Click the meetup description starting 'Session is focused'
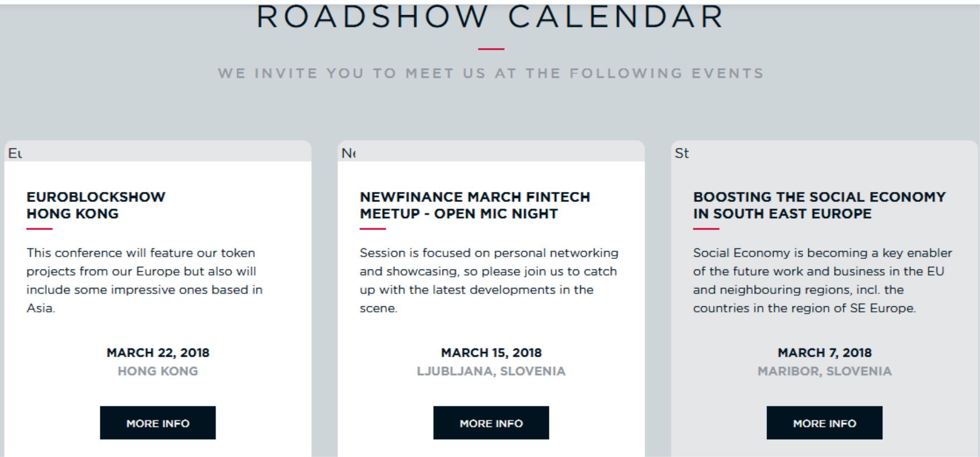 (x=489, y=280)
